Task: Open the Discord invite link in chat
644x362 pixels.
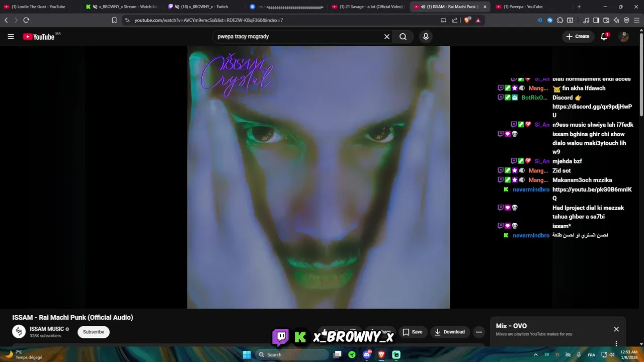Action: [x=592, y=111]
